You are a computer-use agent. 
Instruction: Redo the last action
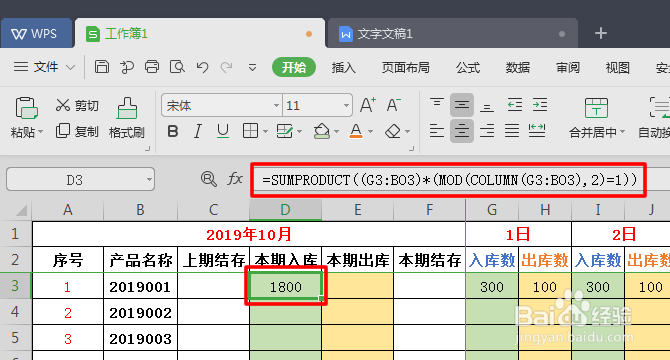226,67
